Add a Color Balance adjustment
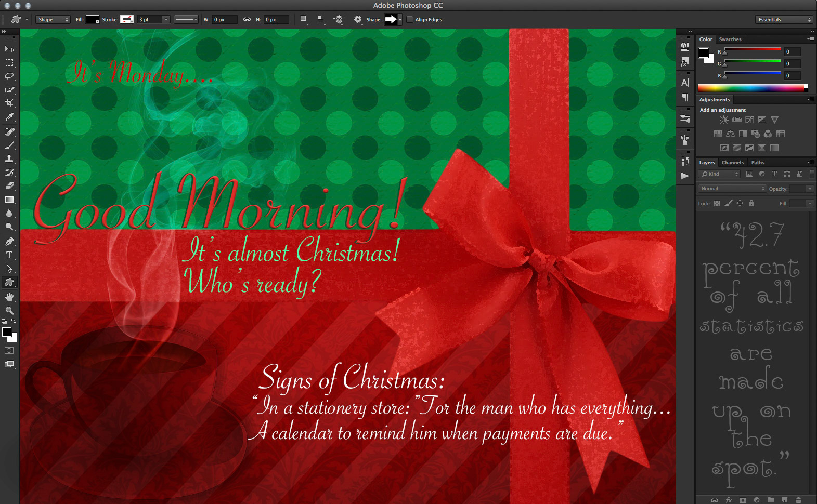 pos(731,134)
